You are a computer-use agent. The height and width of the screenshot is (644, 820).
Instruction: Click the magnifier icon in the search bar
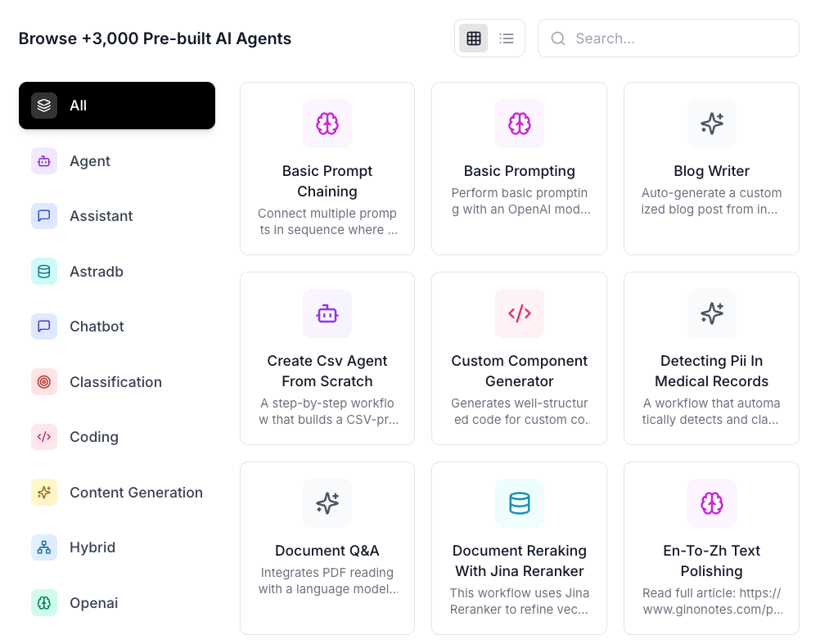[558, 38]
